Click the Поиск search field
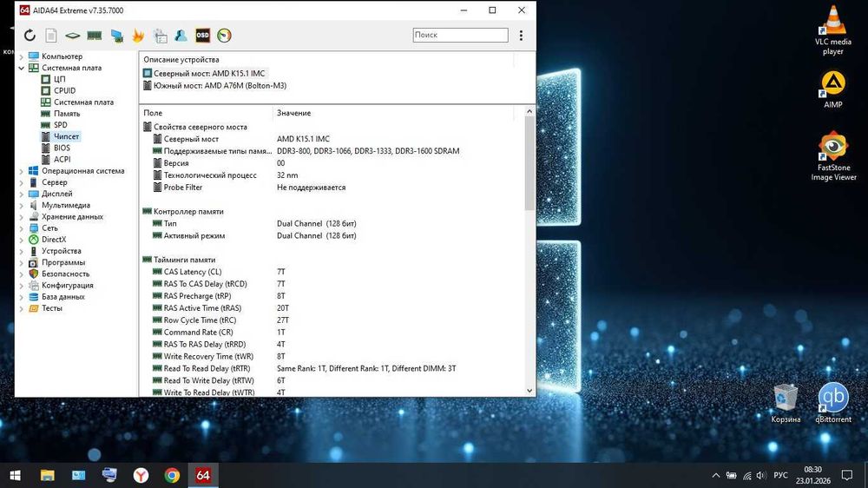The image size is (868, 488). [x=460, y=35]
